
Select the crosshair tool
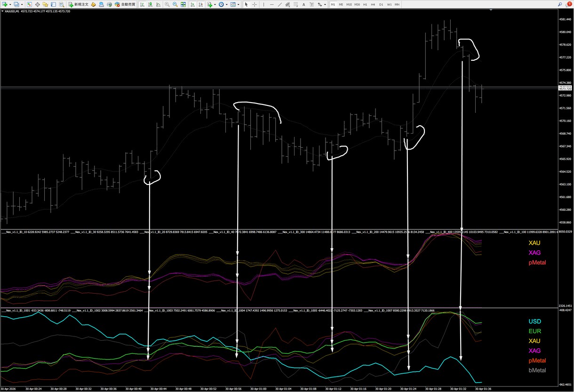[x=255, y=4]
